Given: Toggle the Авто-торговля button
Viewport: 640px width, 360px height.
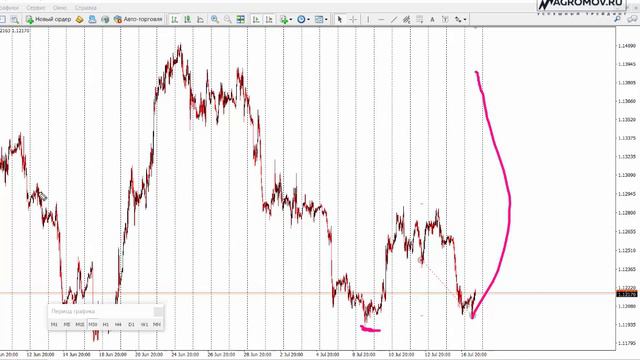Looking at the screenshot, I should click(138, 19).
